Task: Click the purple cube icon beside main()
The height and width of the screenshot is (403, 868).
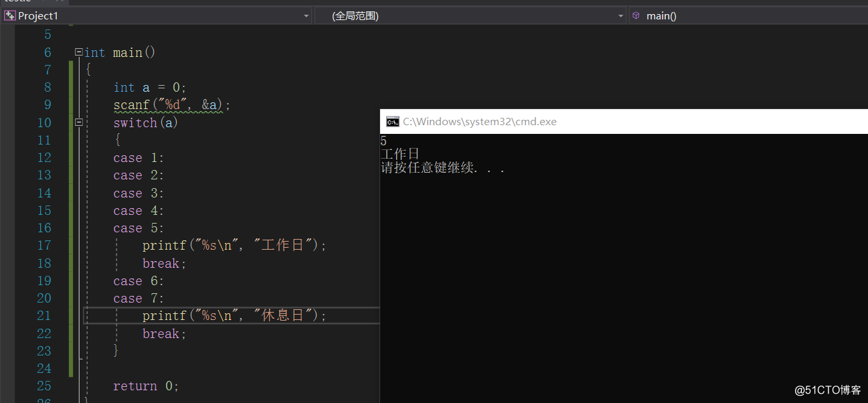Action: pyautogui.click(x=636, y=15)
